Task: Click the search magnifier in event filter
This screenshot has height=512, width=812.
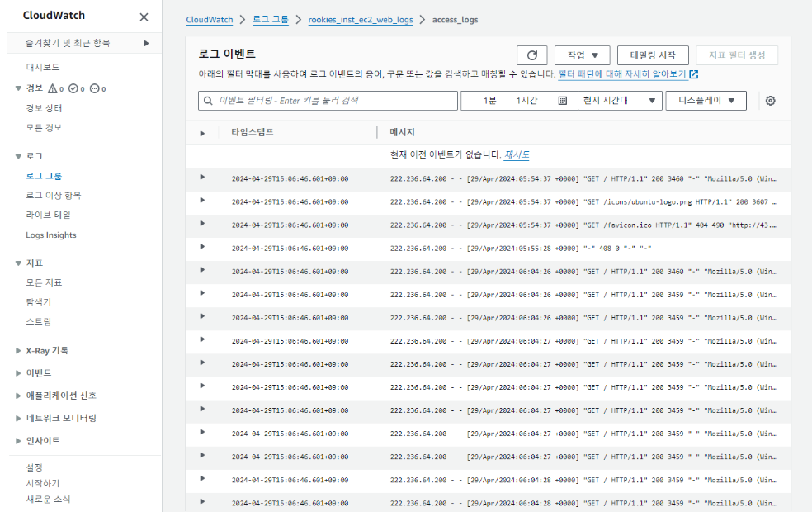Action: [x=208, y=101]
